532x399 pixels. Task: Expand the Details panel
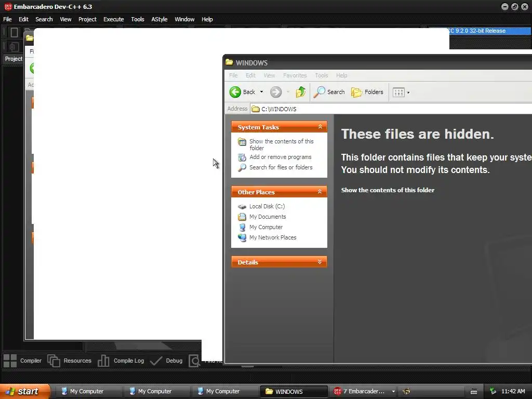(x=320, y=262)
